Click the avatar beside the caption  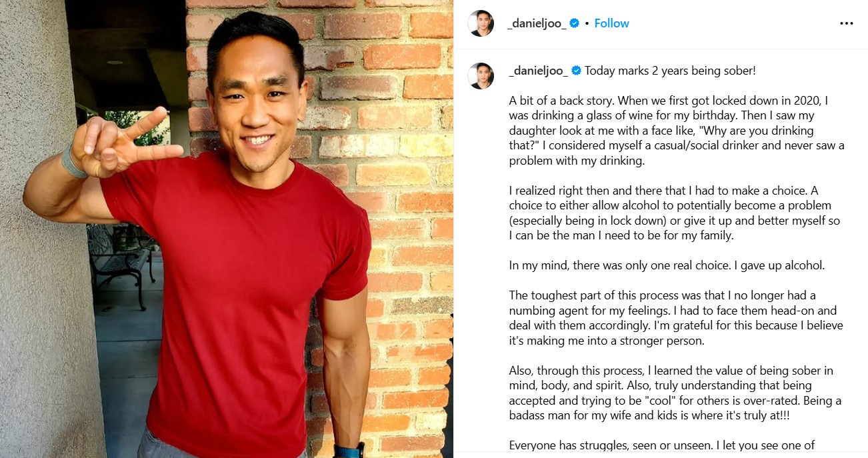481,76
